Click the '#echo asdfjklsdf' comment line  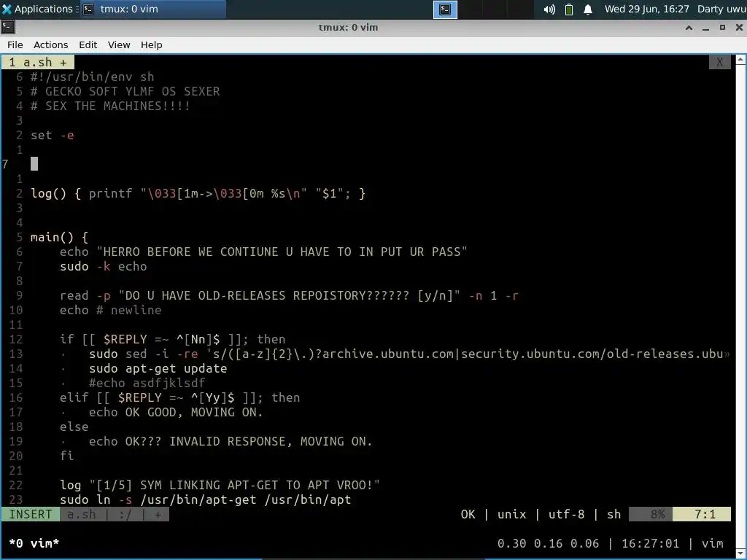[x=147, y=383]
